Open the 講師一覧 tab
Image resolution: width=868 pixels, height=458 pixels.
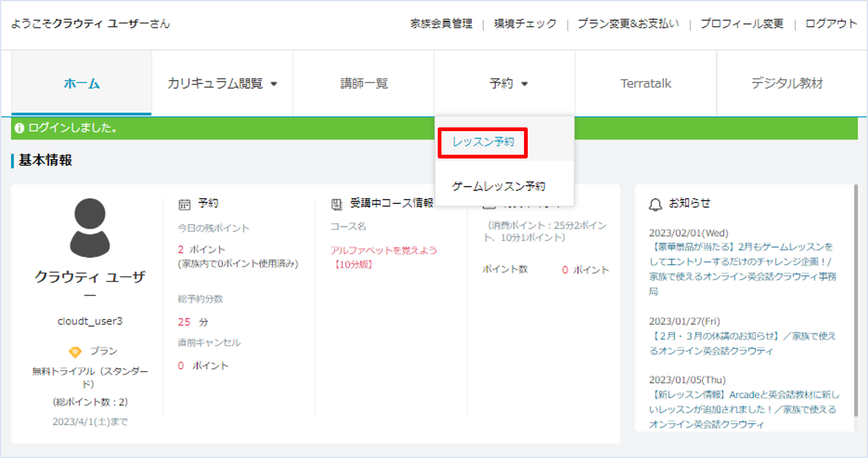(364, 83)
